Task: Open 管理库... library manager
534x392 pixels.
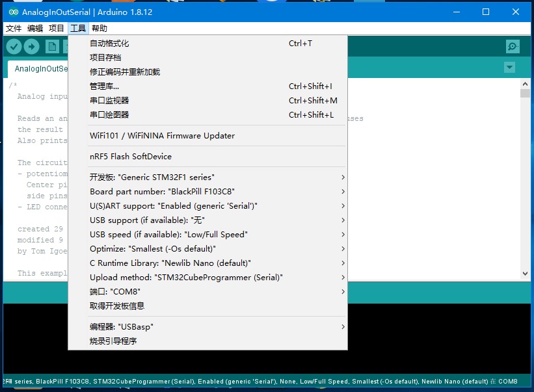Action: (207, 86)
